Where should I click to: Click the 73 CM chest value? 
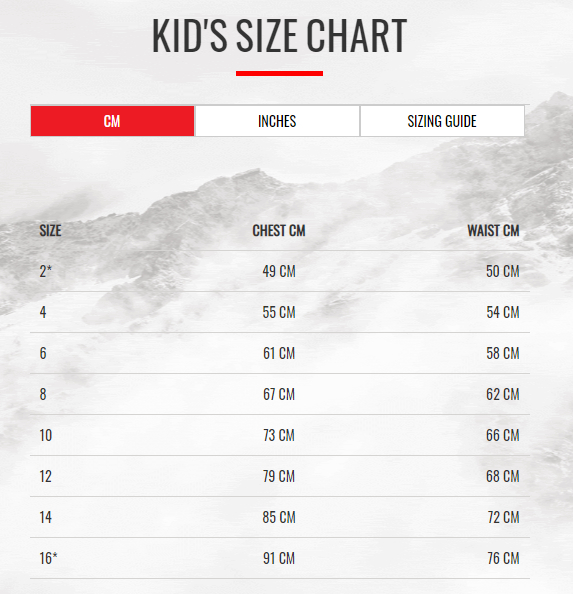(279, 435)
